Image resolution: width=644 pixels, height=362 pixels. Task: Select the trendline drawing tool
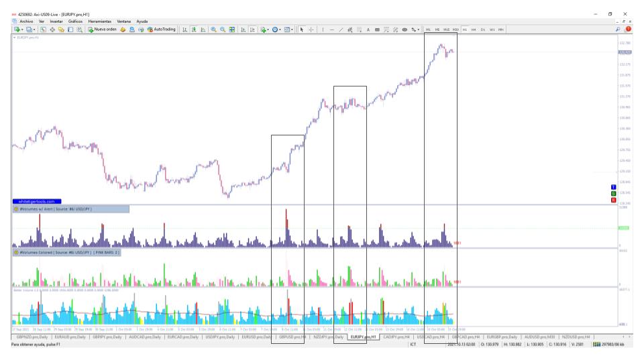coord(341,29)
